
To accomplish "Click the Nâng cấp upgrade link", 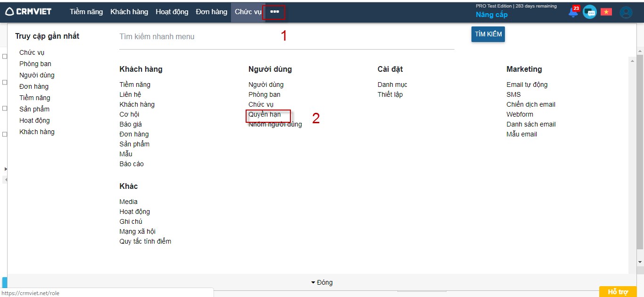I will click(491, 15).
